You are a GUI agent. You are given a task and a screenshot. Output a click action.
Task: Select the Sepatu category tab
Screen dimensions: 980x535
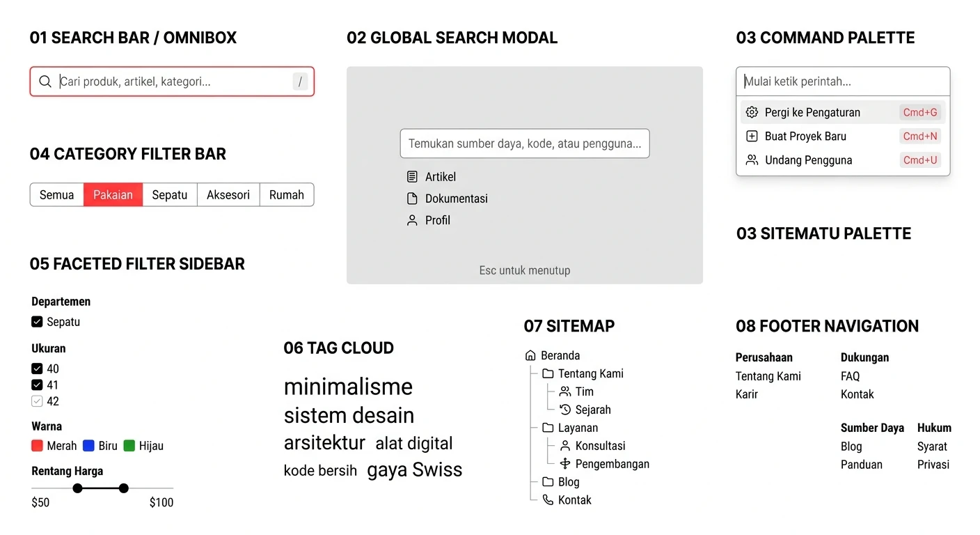tap(170, 195)
